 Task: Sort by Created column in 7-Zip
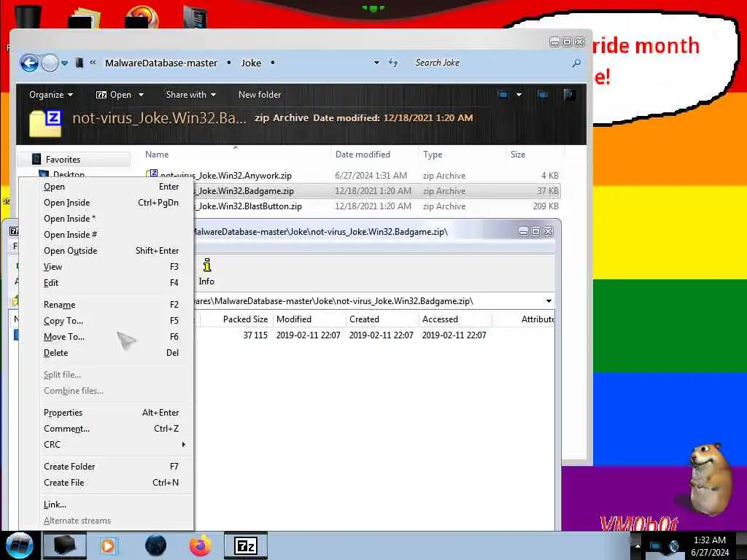tap(364, 319)
